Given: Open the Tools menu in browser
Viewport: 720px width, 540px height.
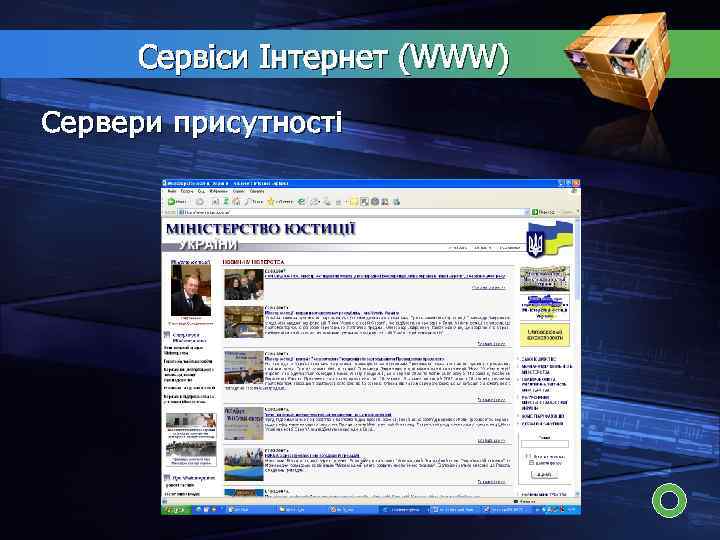Looking at the screenshot, I should point(238,191).
